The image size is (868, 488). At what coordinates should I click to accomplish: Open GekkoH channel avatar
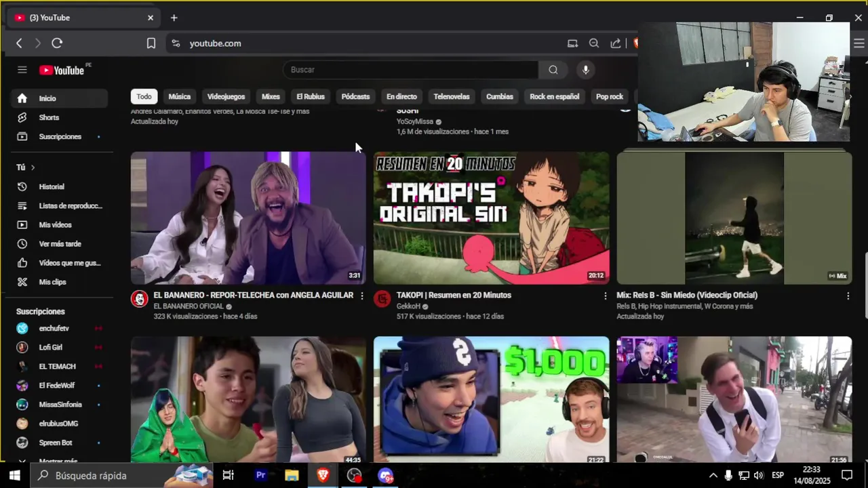382,298
